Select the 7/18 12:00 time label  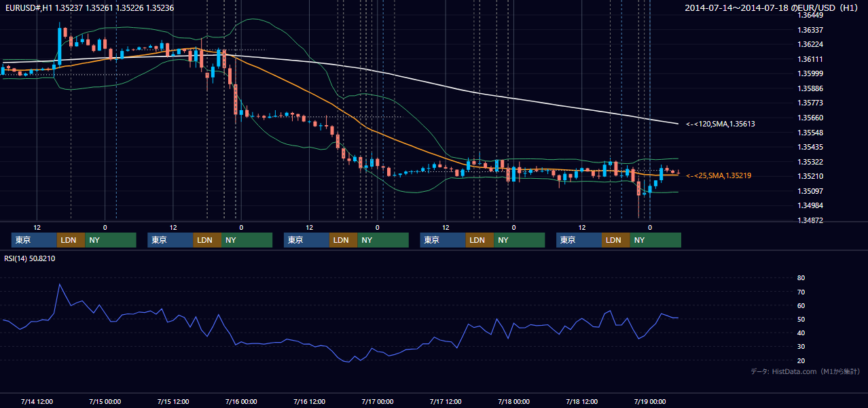582,401
